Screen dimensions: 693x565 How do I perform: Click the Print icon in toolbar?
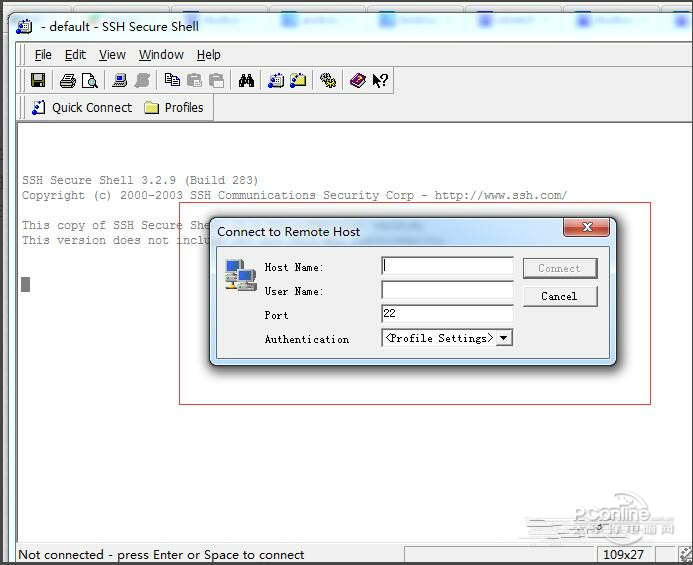tap(68, 80)
